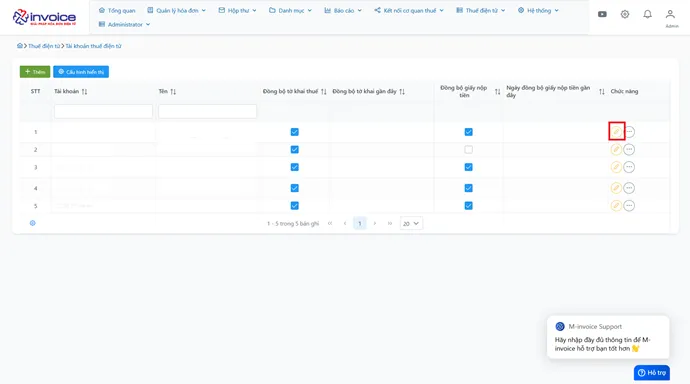Sort by Ngày đồng bộ giấy nộp tiền column
Screen dimensions: 690x384
pyautogui.click(x=602, y=91)
